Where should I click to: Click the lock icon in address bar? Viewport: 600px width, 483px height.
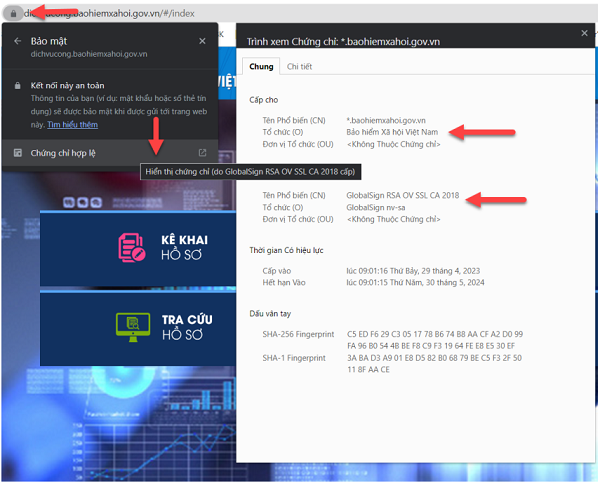point(13,14)
